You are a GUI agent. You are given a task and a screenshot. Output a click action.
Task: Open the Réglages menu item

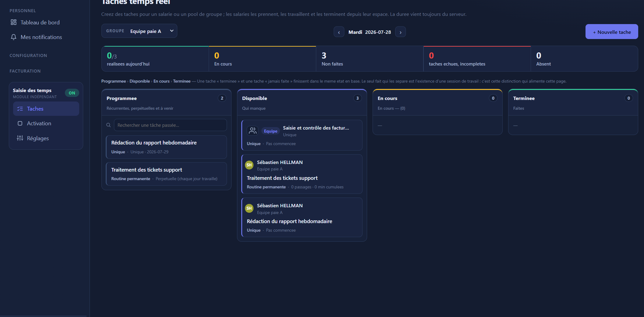tap(46, 138)
